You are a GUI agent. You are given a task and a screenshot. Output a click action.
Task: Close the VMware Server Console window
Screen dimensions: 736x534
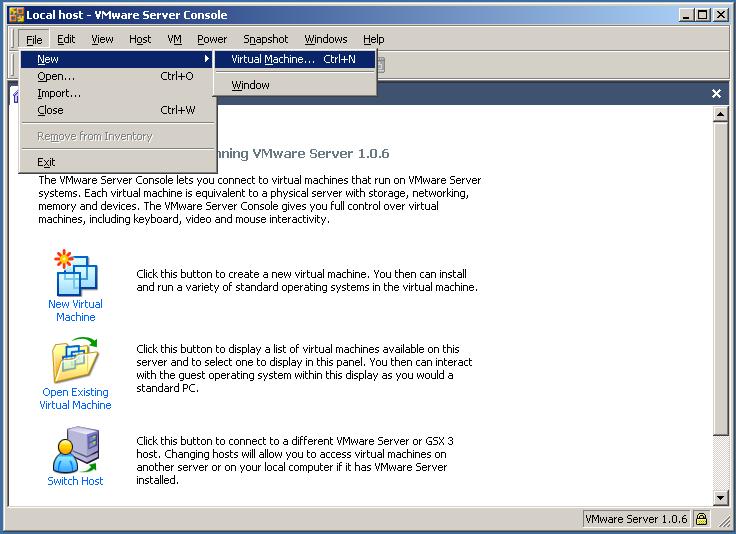pyautogui.click(x=721, y=15)
